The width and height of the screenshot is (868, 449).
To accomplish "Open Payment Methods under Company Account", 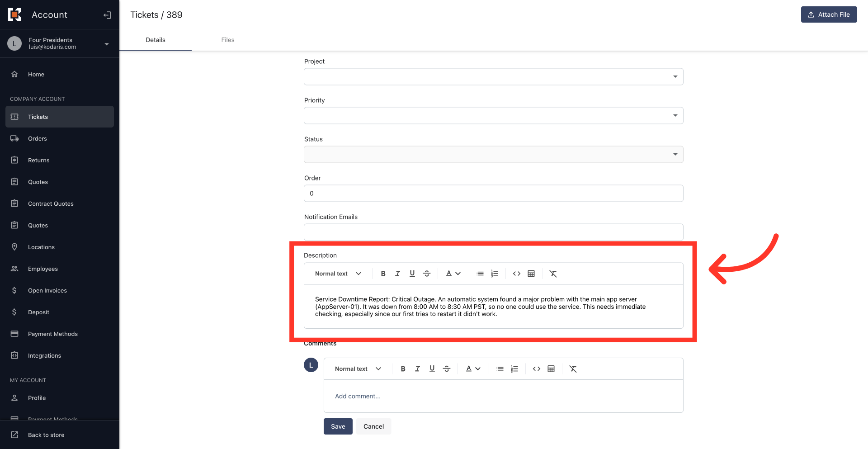I will [x=60, y=334].
